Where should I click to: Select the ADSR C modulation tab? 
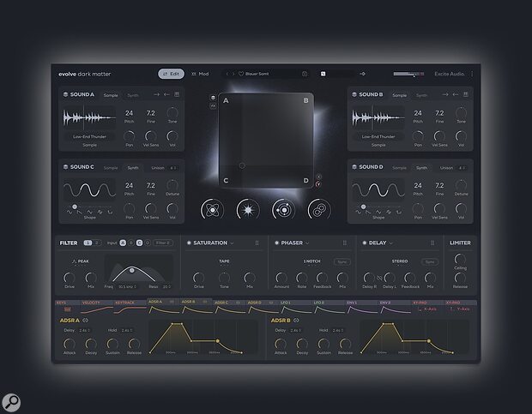[229, 307]
